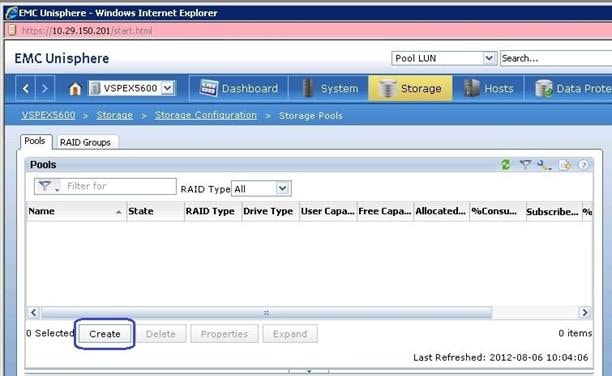
Task: Click the funnel icon in Filter for box
Action: (46, 186)
